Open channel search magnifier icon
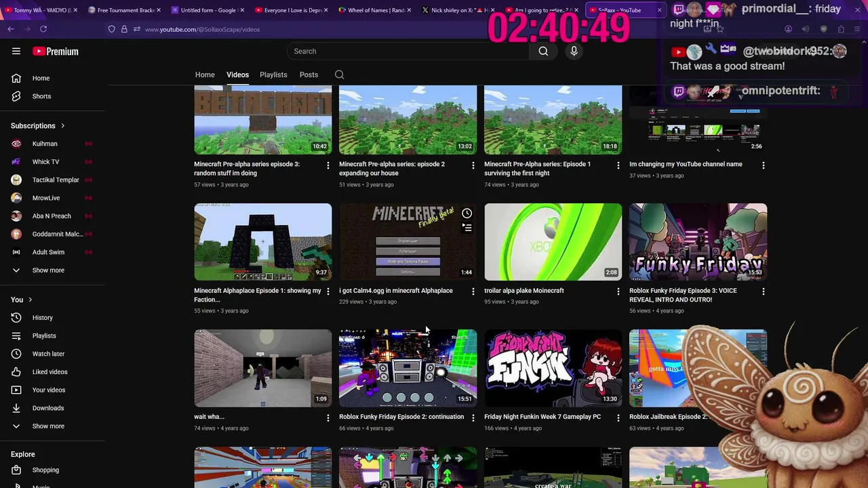This screenshot has height=488, width=868. [x=339, y=75]
